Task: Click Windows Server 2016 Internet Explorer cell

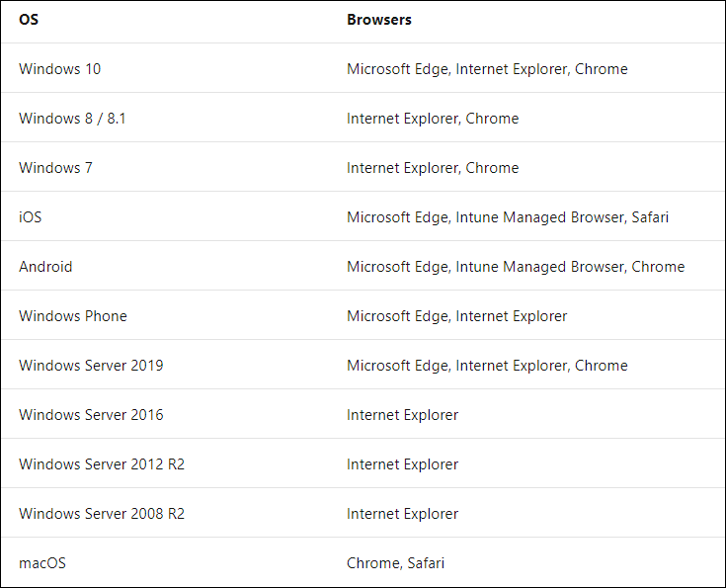Action: click(402, 415)
